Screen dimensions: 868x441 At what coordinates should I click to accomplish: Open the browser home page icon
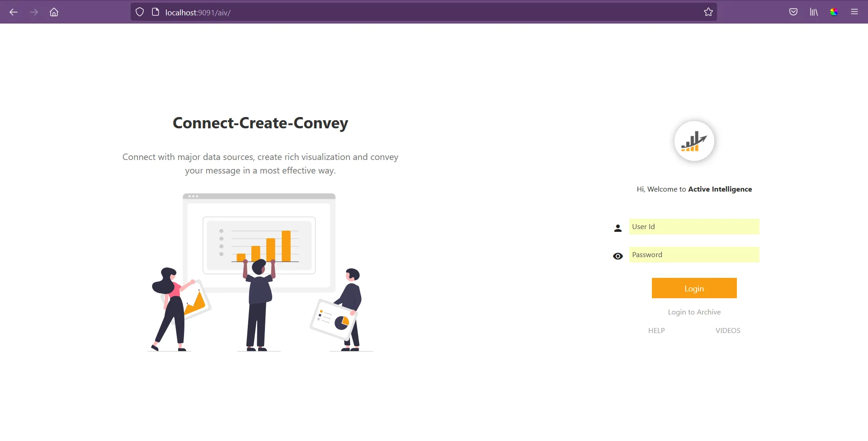click(54, 12)
